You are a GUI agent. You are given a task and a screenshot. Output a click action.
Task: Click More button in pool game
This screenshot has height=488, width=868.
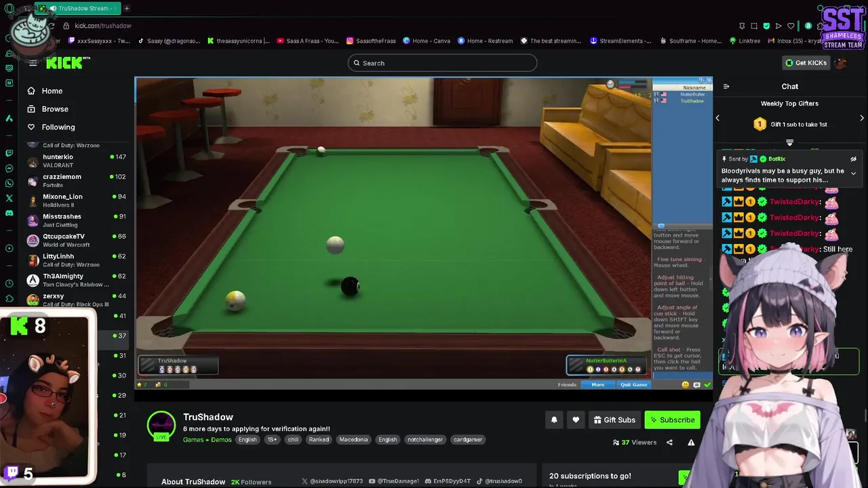pyautogui.click(x=597, y=384)
